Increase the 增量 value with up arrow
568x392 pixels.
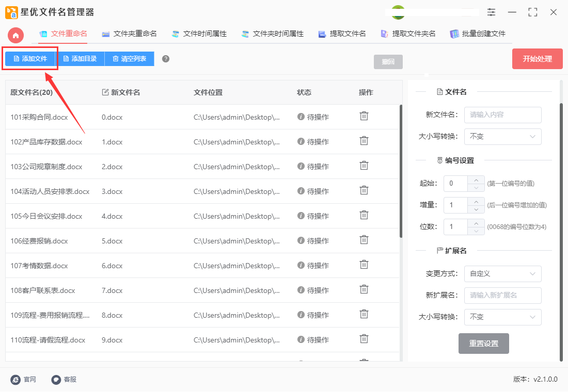[476, 202]
